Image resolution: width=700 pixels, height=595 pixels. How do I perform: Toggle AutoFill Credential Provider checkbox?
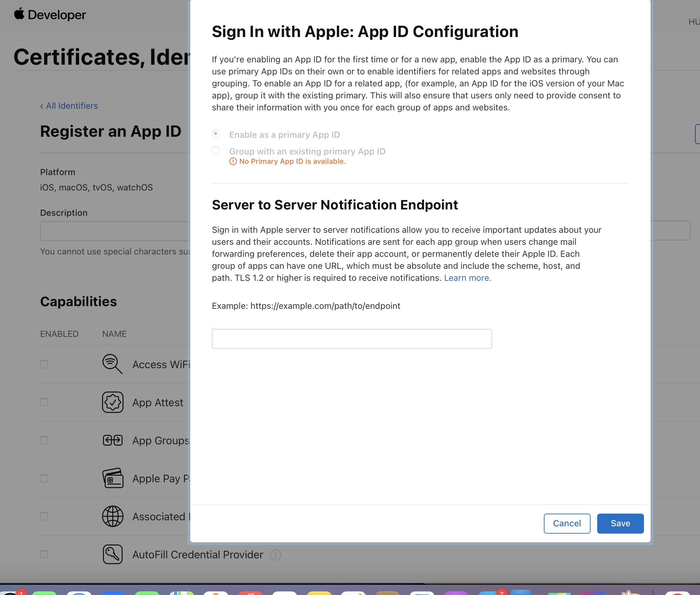[44, 554]
